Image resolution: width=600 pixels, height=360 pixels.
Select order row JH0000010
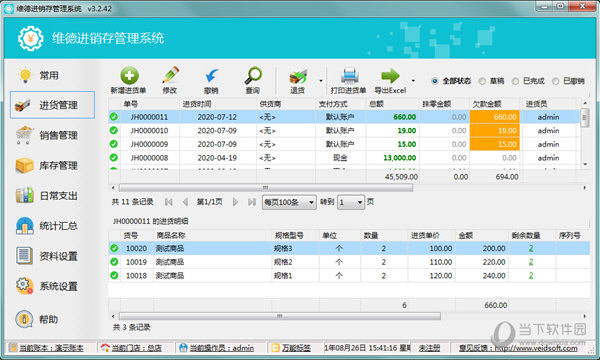[x=344, y=130]
